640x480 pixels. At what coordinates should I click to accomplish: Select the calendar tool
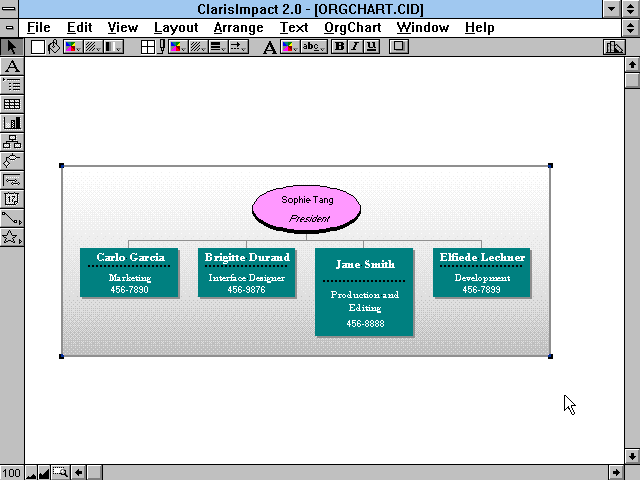(x=12, y=199)
